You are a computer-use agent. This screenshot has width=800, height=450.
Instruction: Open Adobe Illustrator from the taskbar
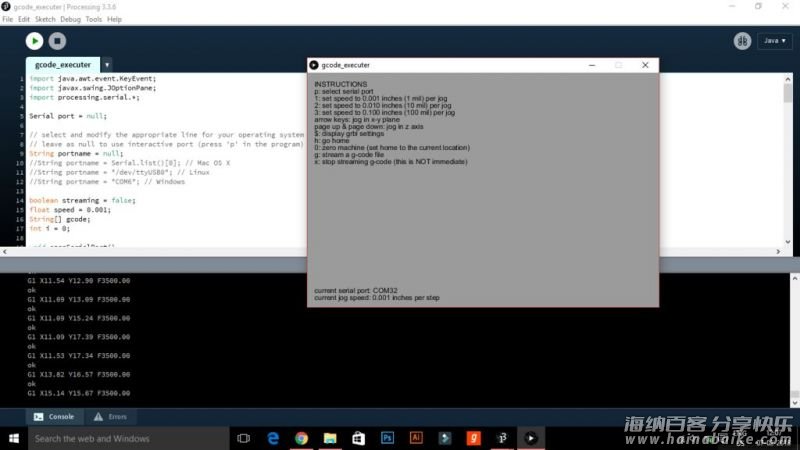[x=416, y=438]
